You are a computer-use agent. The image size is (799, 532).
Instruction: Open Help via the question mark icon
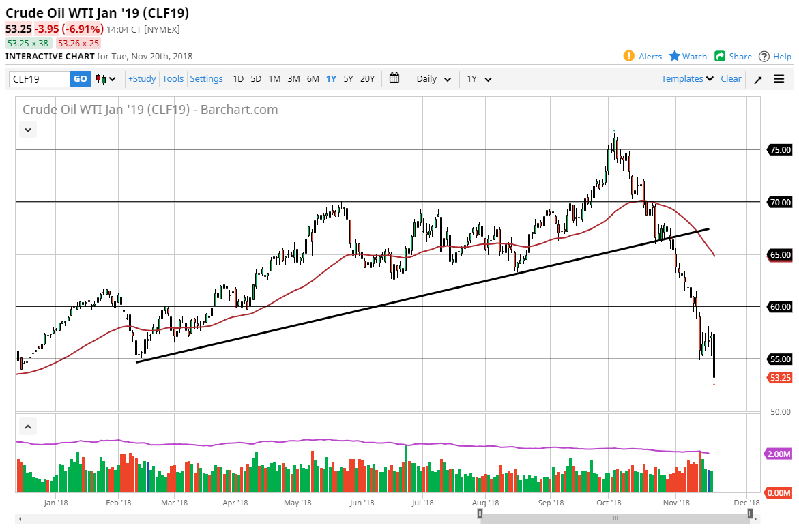[765, 57]
